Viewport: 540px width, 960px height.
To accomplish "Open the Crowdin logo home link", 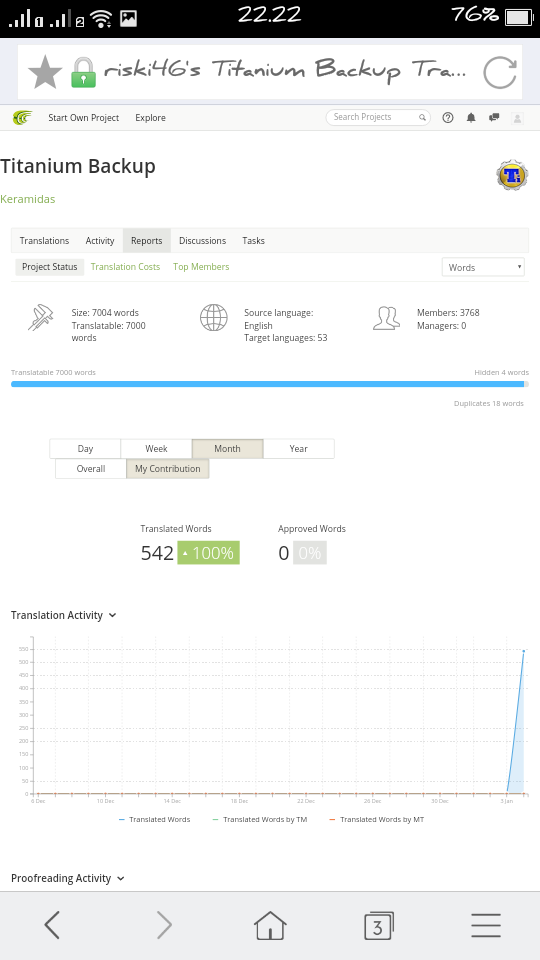I will [x=23, y=118].
